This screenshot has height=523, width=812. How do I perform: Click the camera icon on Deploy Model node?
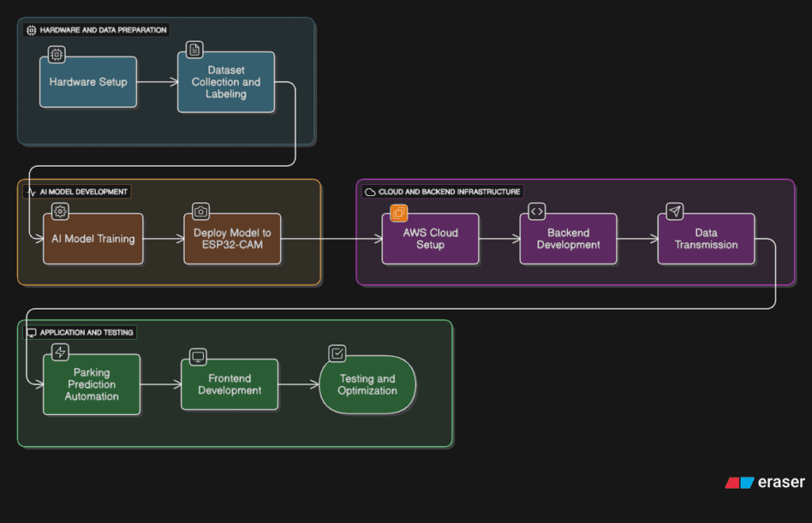[201, 211]
